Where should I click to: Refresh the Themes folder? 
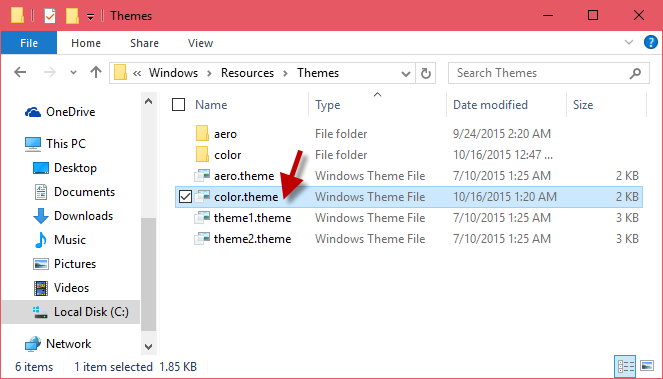click(426, 73)
